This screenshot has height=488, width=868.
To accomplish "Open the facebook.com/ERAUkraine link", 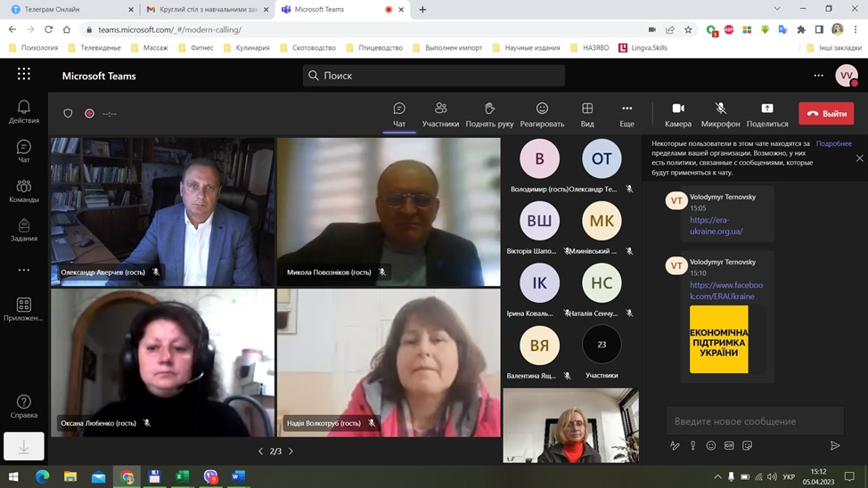I will 726,290.
